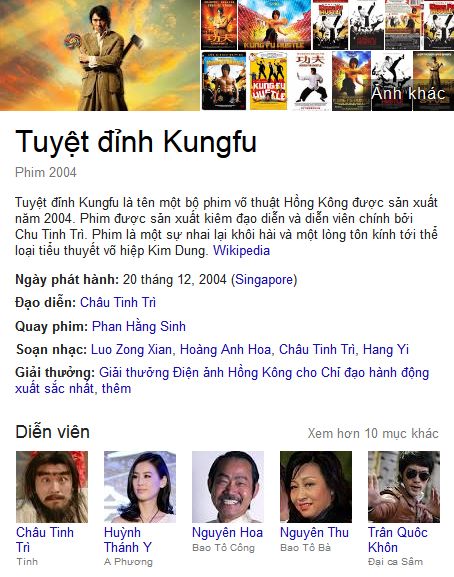This screenshot has width=454, height=577.
Task: Open the white tai chi poster thumbnail
Action: click(311, 81)
